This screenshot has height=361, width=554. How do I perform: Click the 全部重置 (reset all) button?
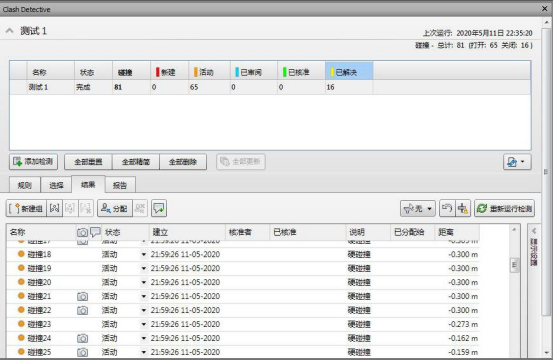point(88,162)
